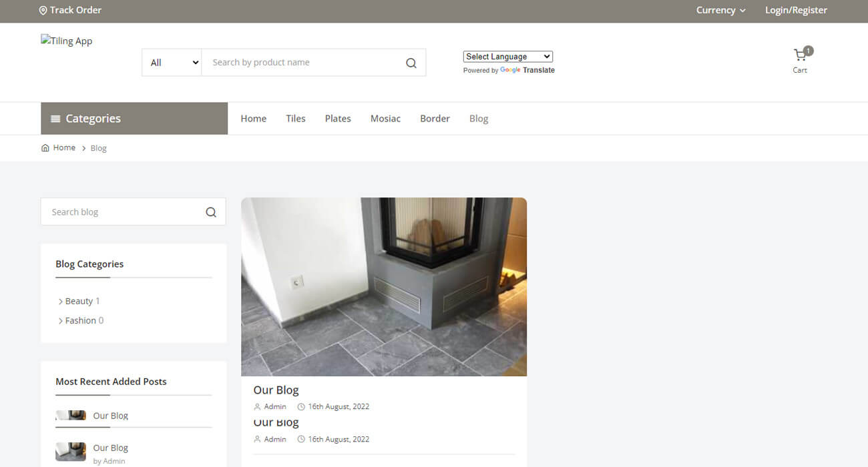
Task: Click the blog search magnifier icon
Action: click(x=211, y=212)
